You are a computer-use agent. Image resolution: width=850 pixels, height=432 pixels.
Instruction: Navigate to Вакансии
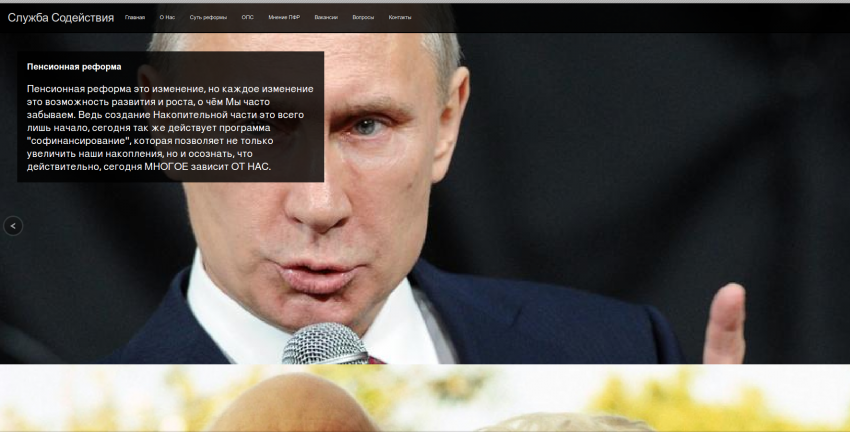325,18
